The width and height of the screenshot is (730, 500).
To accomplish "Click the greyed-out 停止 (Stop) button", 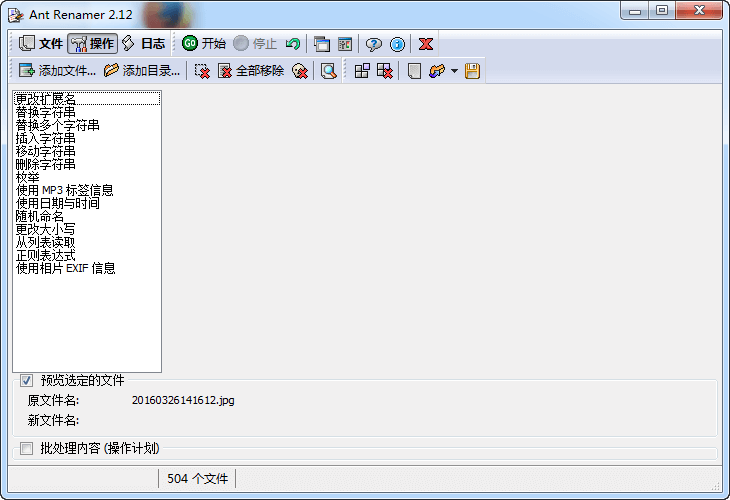I will 255,44.
